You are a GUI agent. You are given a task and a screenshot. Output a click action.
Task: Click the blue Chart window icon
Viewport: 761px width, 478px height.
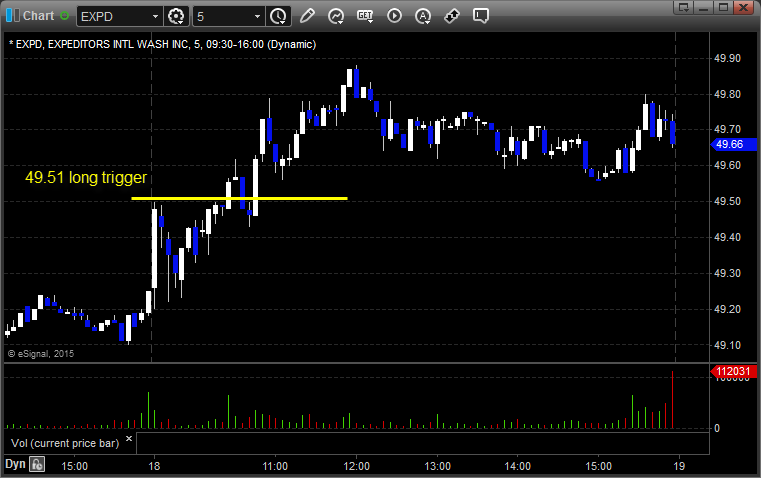tap(13, 16)
